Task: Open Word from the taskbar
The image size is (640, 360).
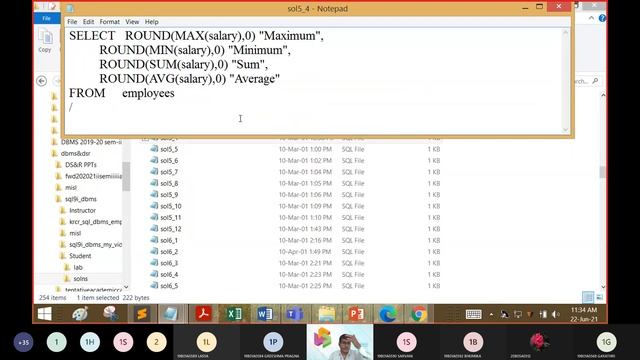Action: click(265, 314)
